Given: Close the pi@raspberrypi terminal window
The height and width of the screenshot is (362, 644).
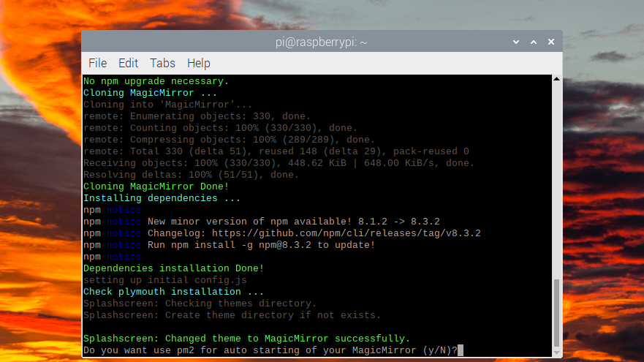Looking at the screenshot, I should 551,42.
